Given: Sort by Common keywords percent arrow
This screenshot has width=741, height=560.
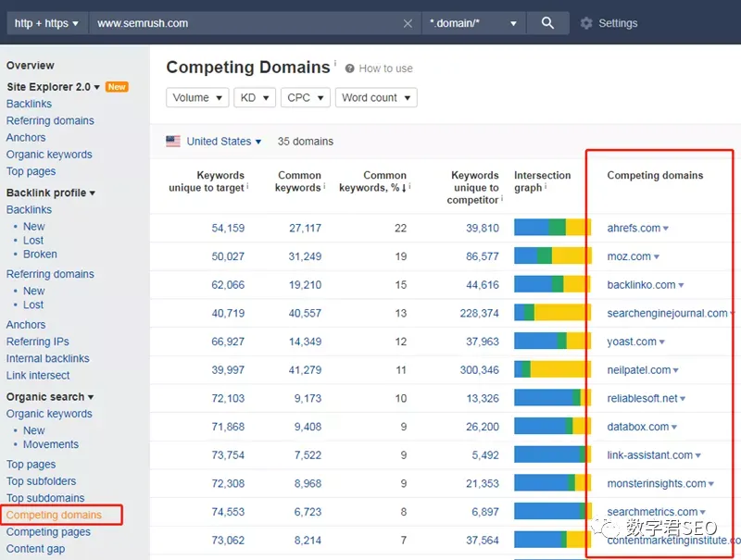Looking at the screenshot, I should coord(404,188).
